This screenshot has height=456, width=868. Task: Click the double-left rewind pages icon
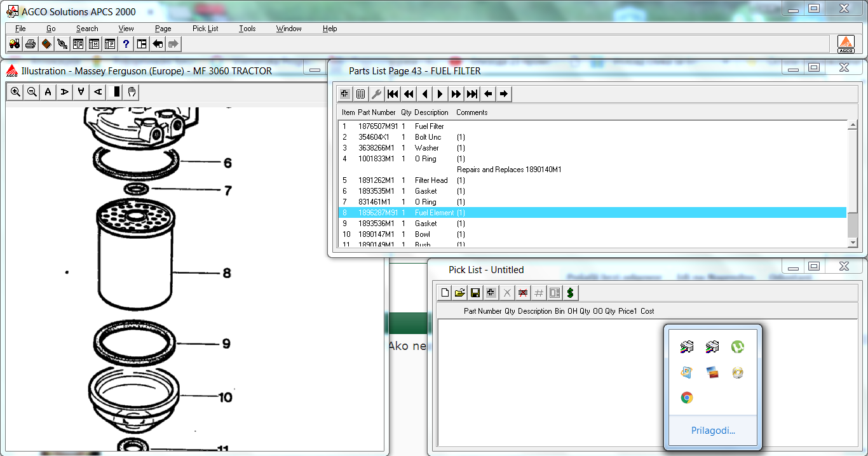click(x=409, y=94)
